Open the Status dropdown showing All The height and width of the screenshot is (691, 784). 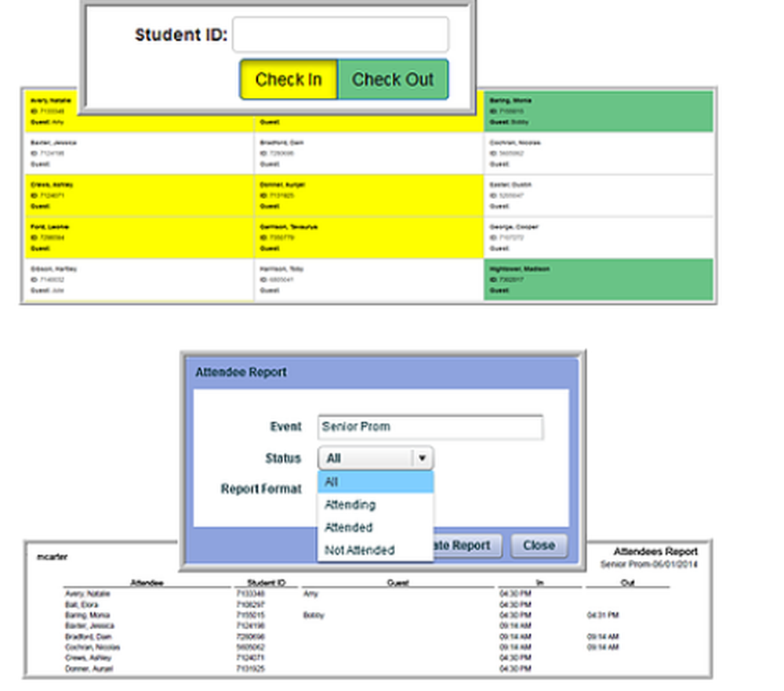click(376, 458)
